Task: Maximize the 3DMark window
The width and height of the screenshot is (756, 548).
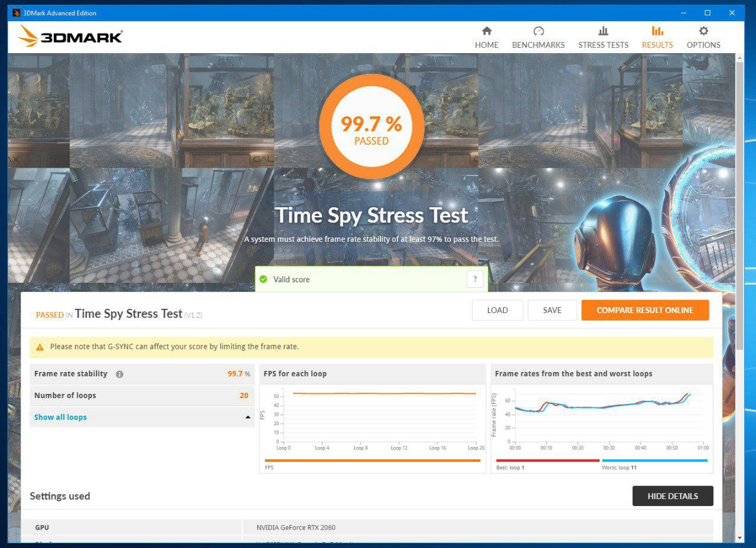Action: pyautogui.click(x=708, y=13)
